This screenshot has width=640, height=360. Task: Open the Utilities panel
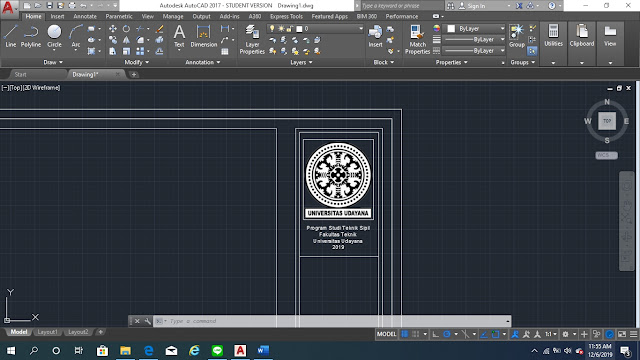[553, 36]
